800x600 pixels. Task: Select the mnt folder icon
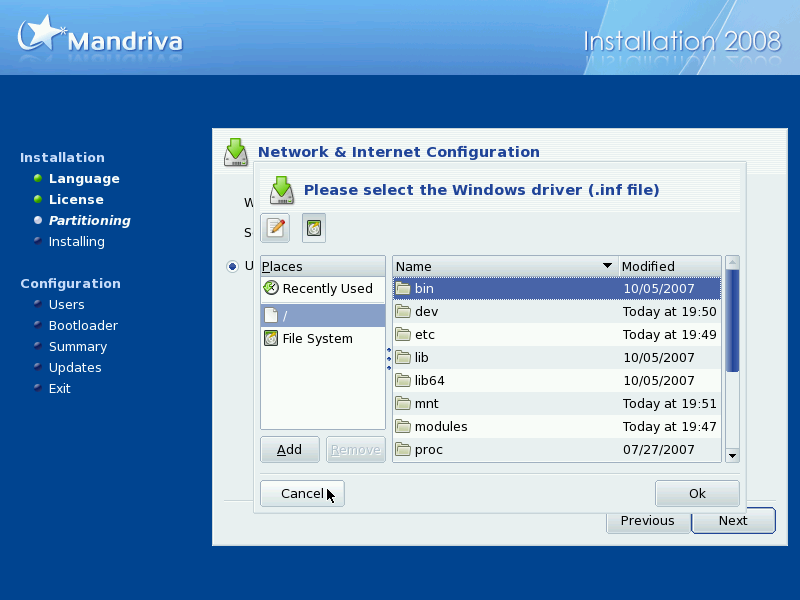[x=403, y=403]
